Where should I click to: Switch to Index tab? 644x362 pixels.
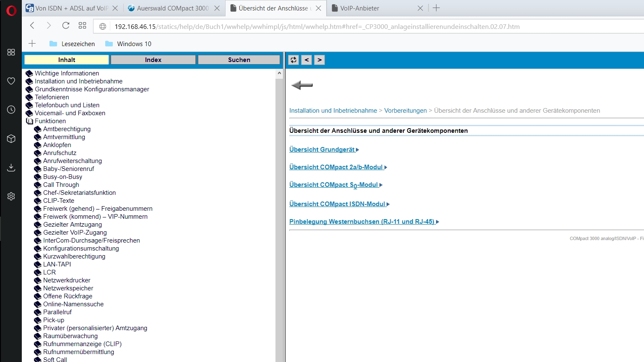pos(153,60)
